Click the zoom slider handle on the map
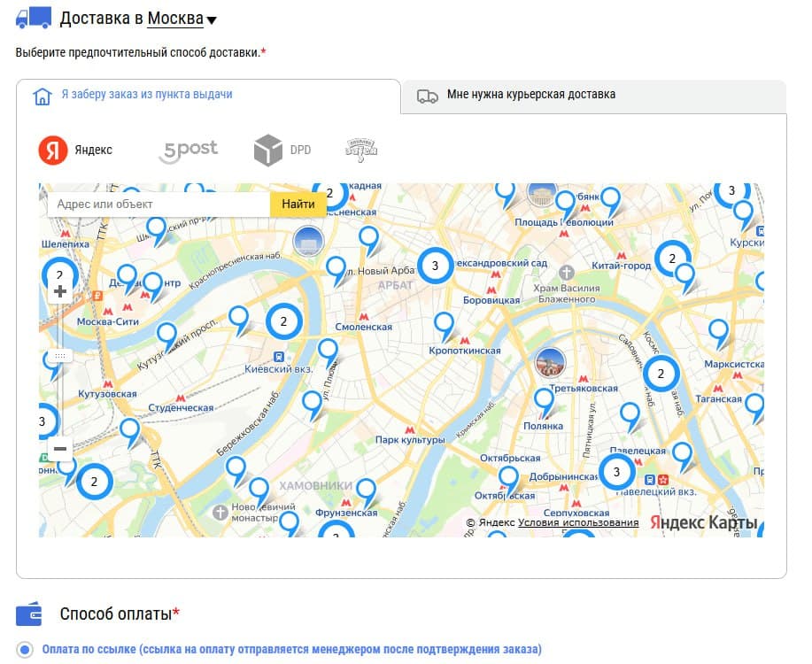This screenshot has width=812, height=664. click(x=58, y=355)
